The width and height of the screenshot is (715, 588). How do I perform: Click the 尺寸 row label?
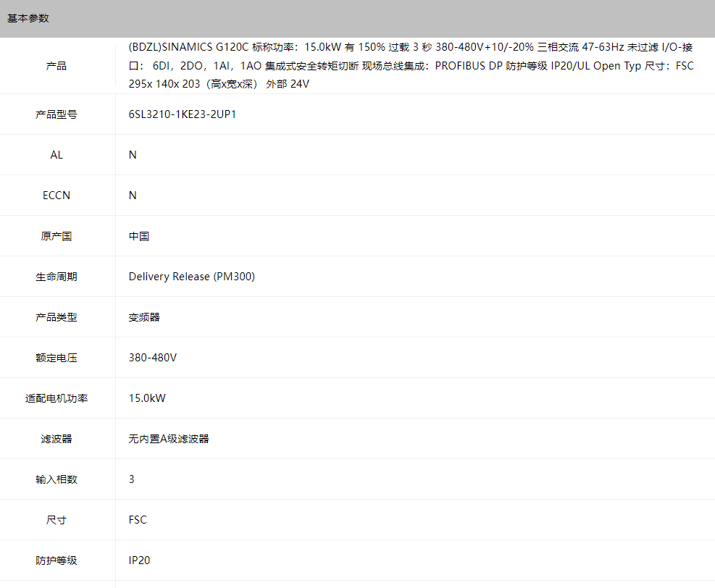tap(57, 520)
